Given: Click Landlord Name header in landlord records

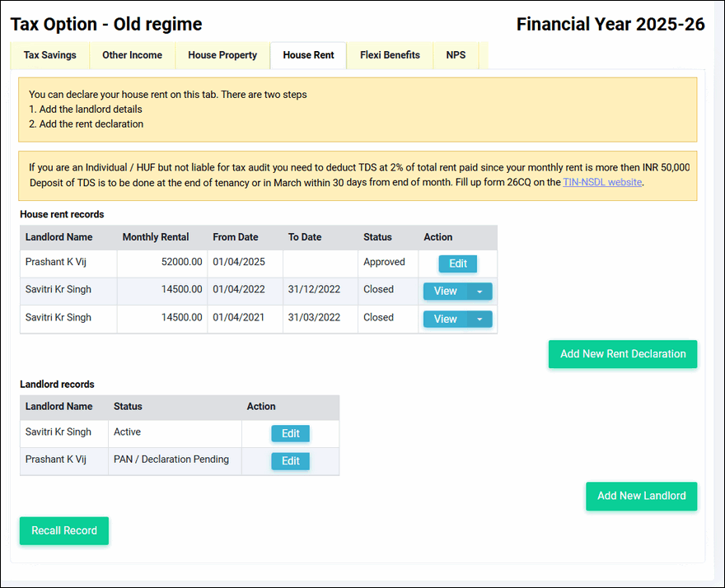Looking at the screenshot, I should (58, 407).
